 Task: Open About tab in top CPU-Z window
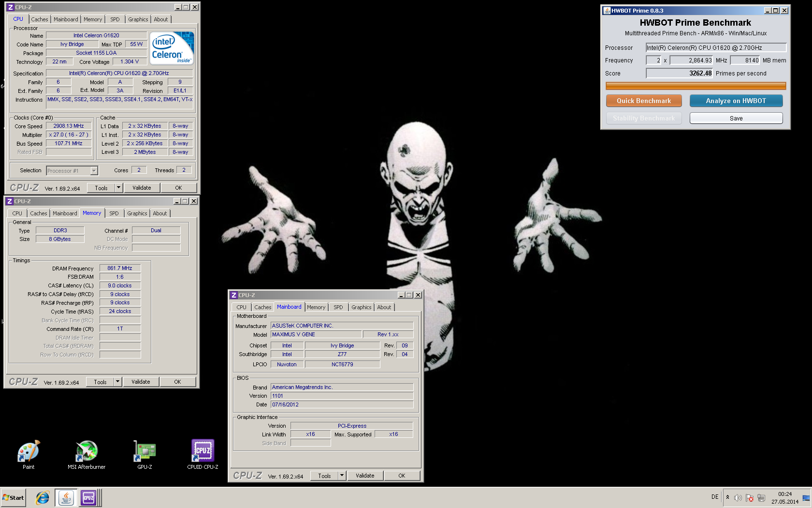(161, 19)
